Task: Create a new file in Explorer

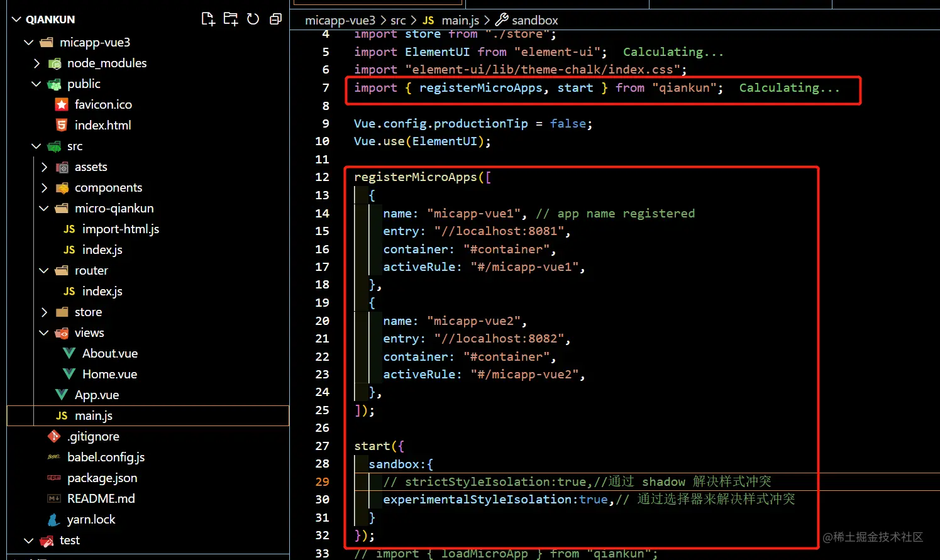Action: [208, 19]
